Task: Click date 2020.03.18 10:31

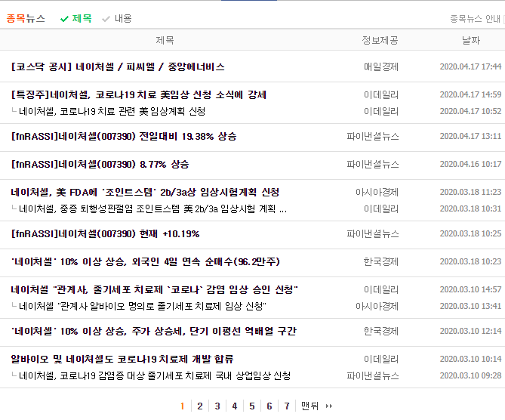Action: pyautogui.click(x=470, y=209)
